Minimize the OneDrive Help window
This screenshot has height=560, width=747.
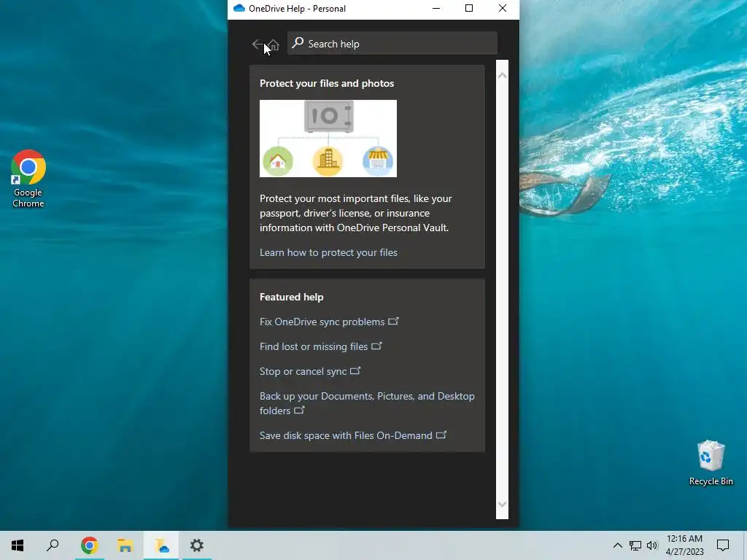pyautogui.click(x=436, y=9)
